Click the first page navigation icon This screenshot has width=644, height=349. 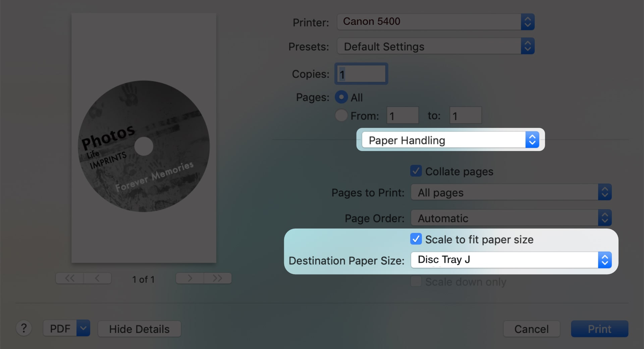(69, 278)
